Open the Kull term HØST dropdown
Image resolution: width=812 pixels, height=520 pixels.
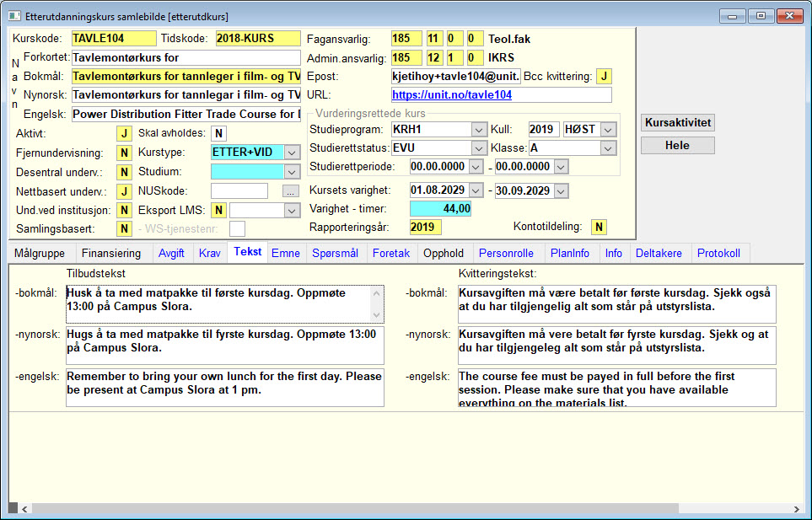(x=609, y=129)
